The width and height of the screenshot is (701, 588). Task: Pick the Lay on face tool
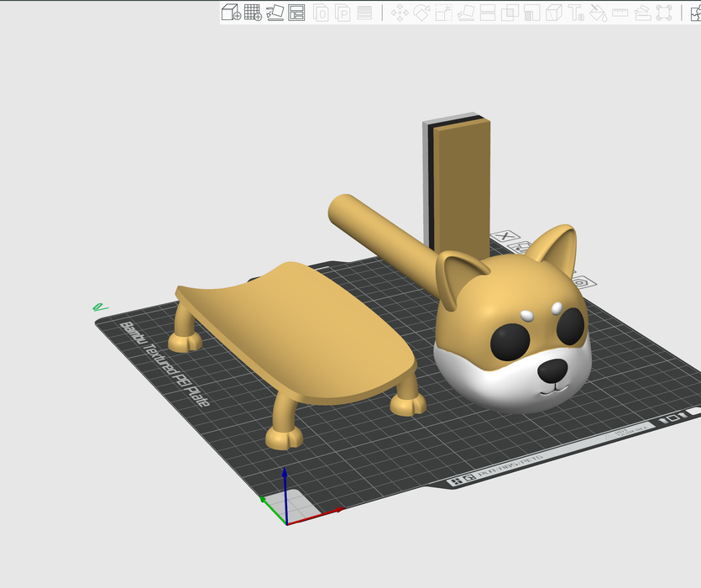466,13
